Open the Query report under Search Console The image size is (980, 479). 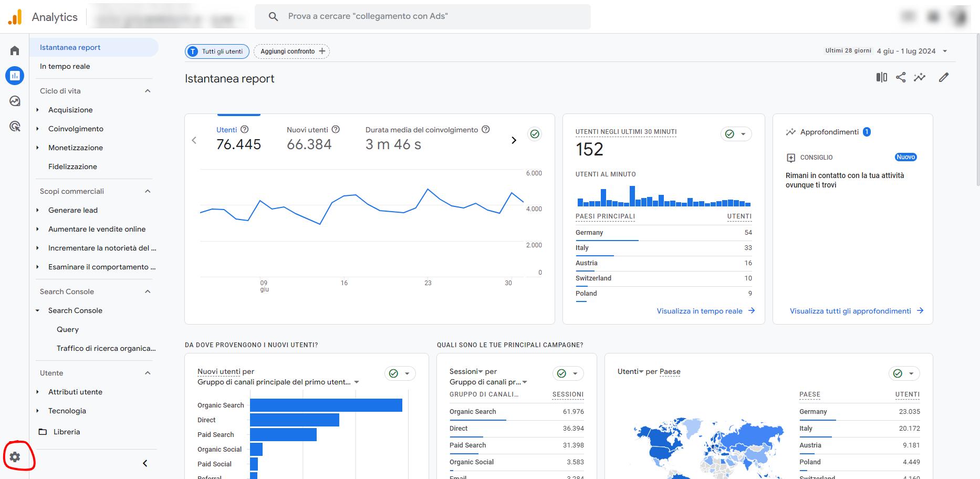68,329
